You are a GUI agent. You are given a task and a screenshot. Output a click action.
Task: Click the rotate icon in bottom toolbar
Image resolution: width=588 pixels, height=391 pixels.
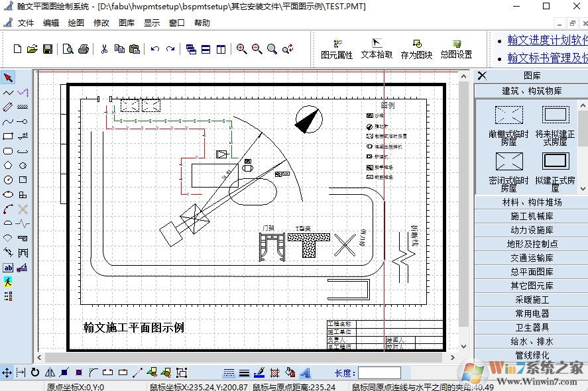coord(35,372)
